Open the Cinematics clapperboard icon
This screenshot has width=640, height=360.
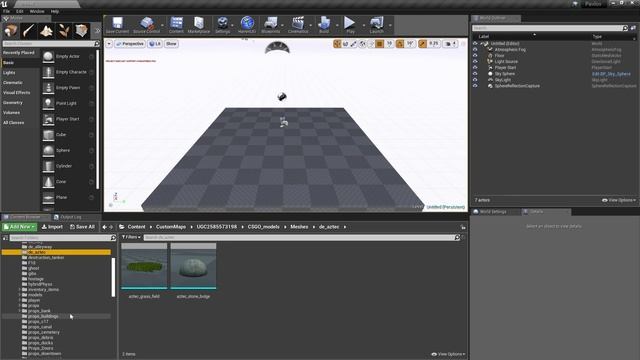[x=298, y=25]
